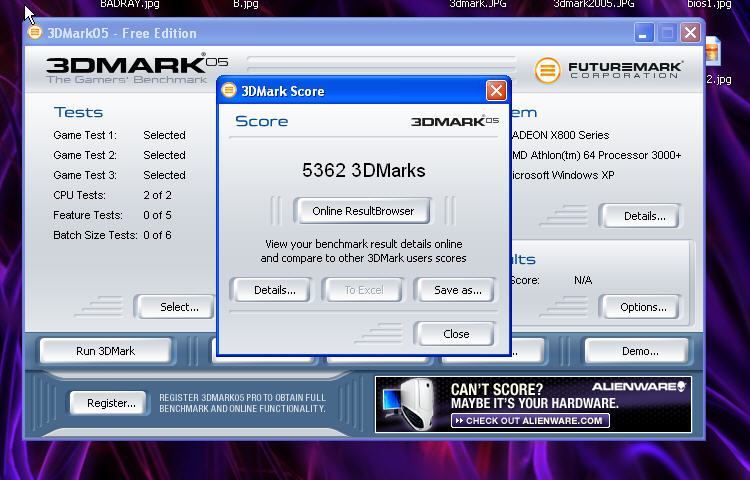The height and width of the screenshot is (480, 750).
Task: Click the red X of the 3DMark Score dialog
Action: (496, 90)
